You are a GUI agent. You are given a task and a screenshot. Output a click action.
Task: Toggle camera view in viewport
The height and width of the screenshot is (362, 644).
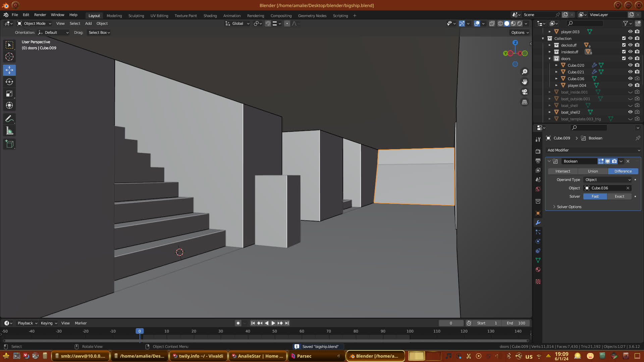pos(525,92)
